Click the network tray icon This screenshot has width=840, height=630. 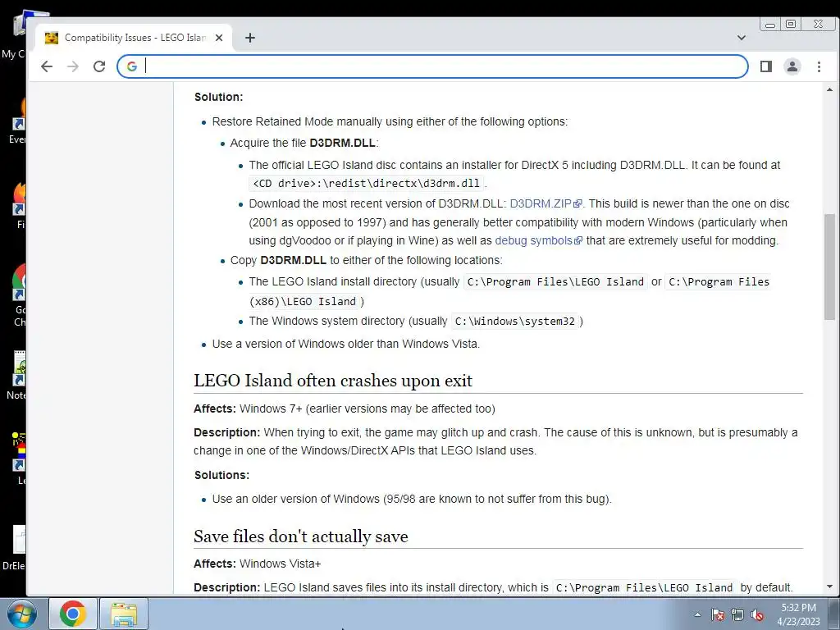pyautogui.click(x=737, y=614)
